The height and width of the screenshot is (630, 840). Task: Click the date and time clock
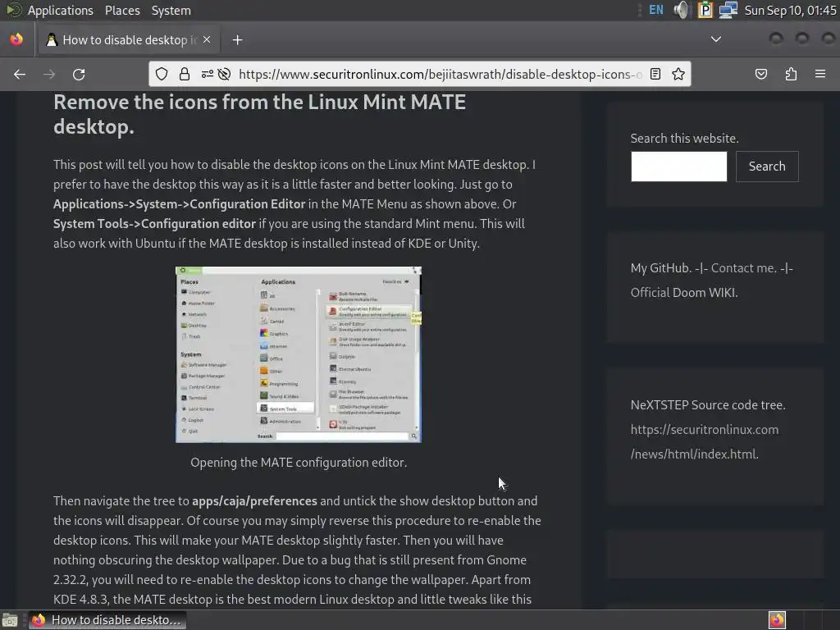coord(790,10)
